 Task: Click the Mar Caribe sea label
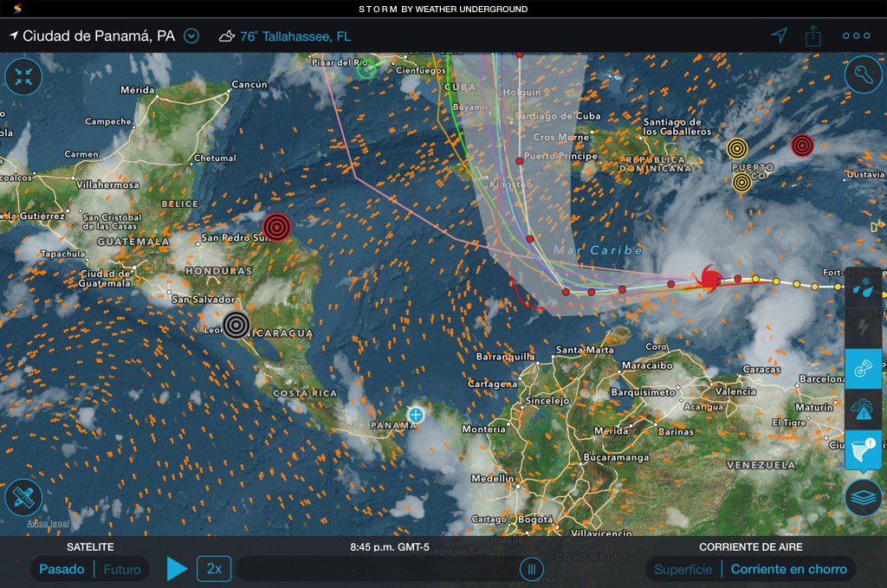coord(598,250)
